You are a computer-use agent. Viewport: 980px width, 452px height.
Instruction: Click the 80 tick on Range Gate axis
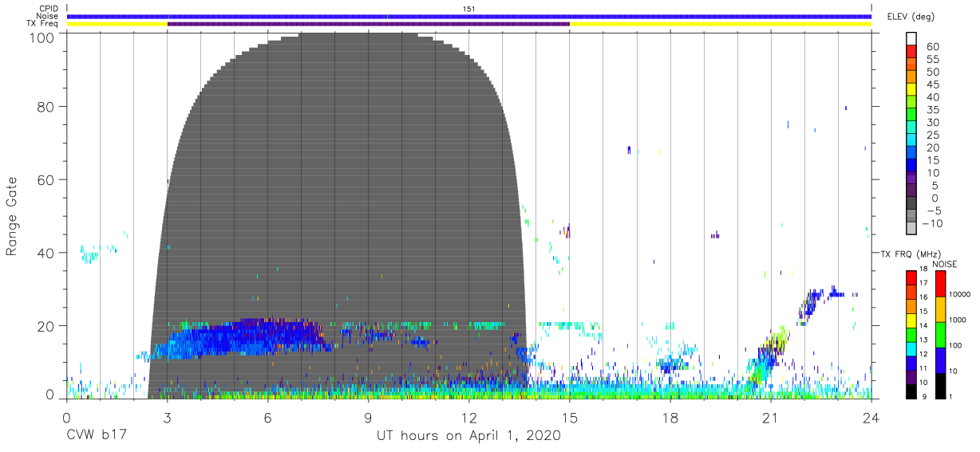pos(47,106)
